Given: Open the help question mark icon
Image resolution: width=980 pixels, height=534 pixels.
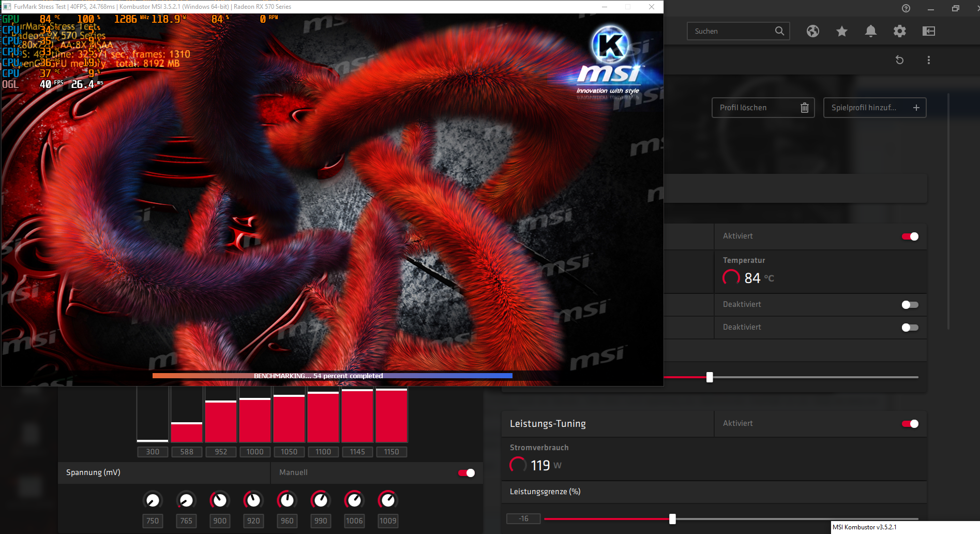Looking at the screenshot, I should tap(906, 8).
